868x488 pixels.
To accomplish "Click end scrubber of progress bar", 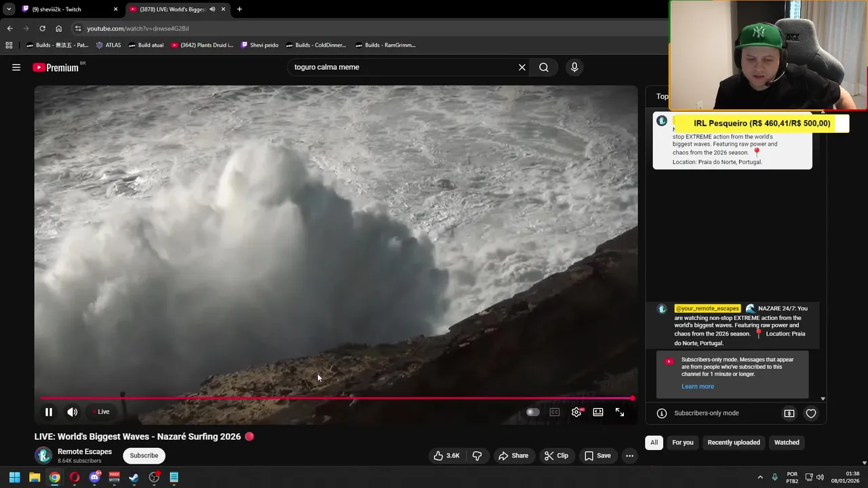I will [632, 398].
